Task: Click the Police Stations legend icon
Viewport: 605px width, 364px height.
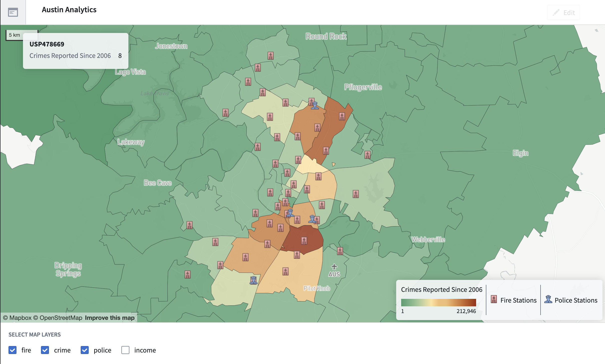Action: pyautogui.click(x=548, y=299)
